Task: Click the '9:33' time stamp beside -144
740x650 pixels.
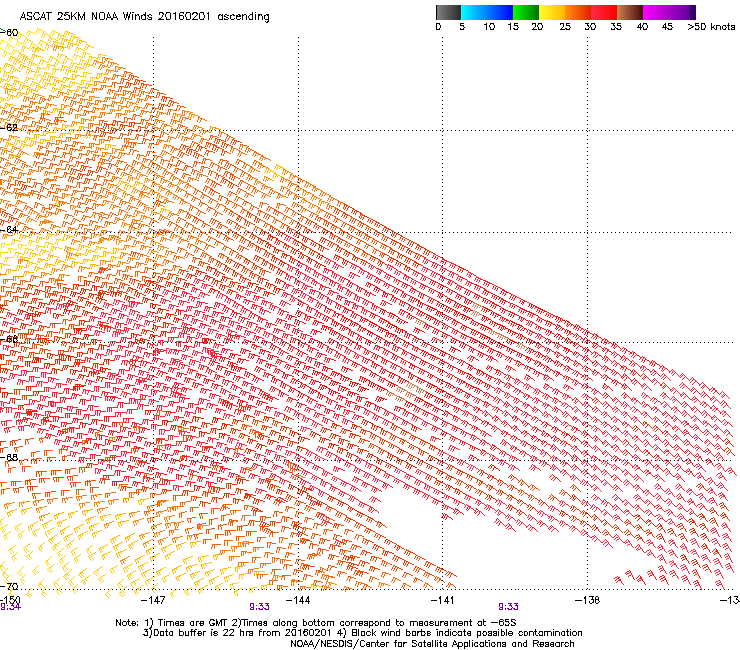Action: pyautogui.click(x=259, y=607)
